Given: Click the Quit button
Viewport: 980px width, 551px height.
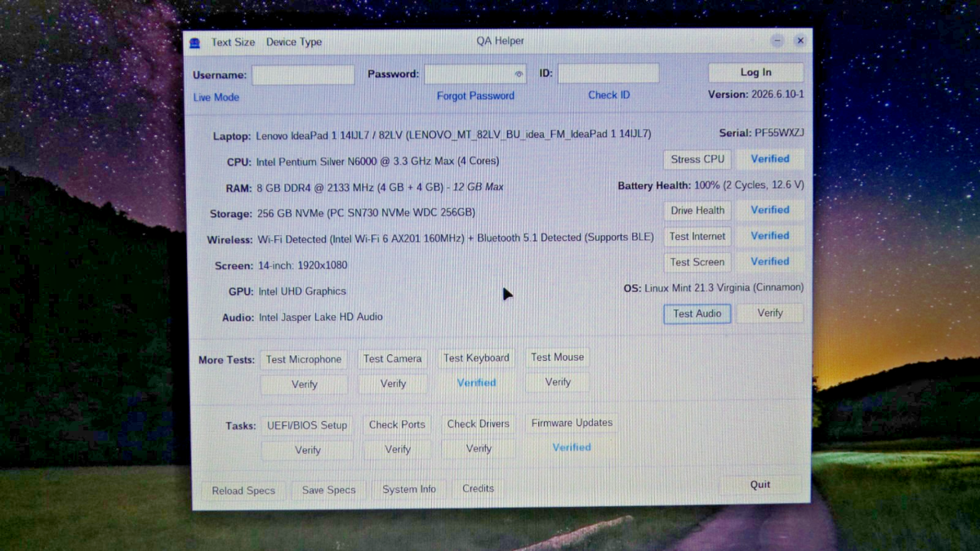Looking at the screenshot, I should coord(760,485).
